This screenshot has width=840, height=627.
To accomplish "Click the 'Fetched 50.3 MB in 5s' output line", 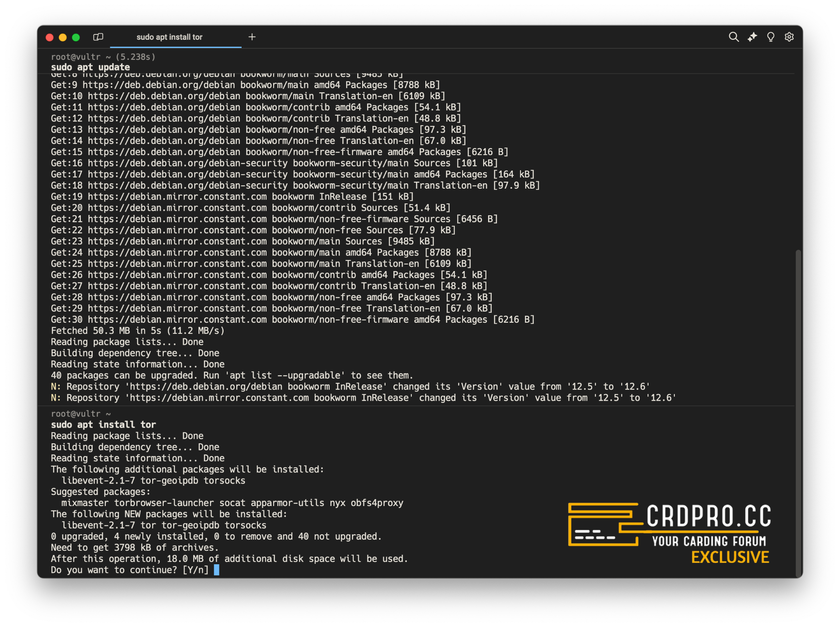I will 137,331.
